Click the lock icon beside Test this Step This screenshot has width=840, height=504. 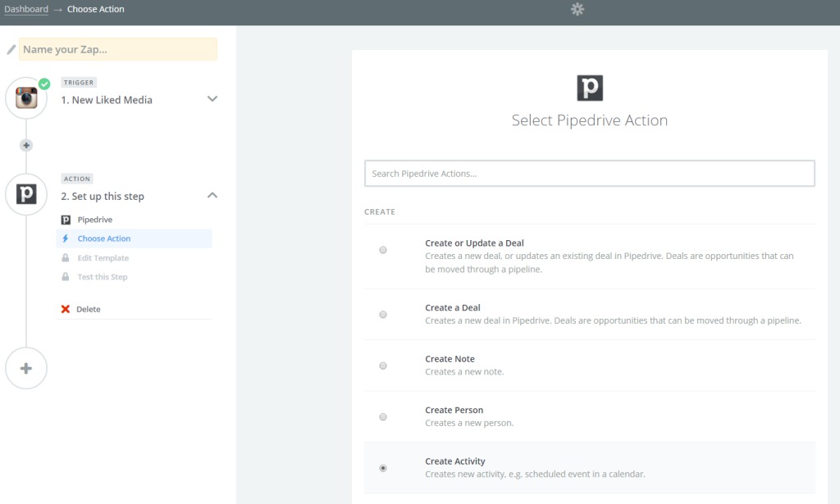pyautogui.click(x=66, y=277)
